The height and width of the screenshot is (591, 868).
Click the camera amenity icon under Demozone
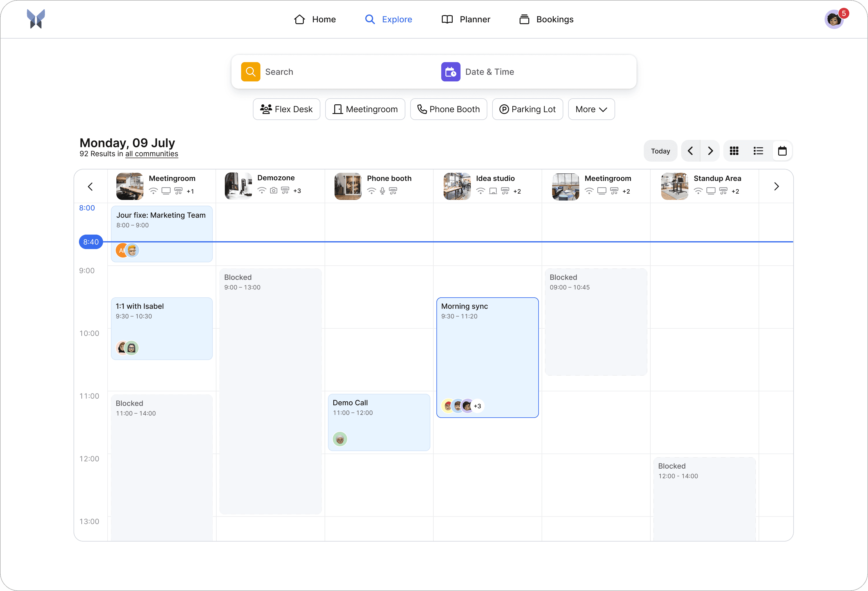[x=273, y=191]
